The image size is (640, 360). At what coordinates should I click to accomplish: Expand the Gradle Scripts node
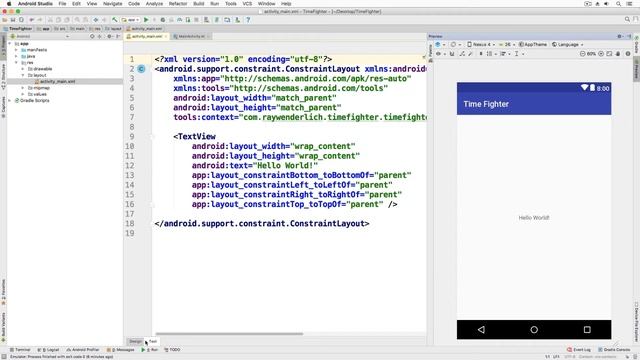(10, 100)
